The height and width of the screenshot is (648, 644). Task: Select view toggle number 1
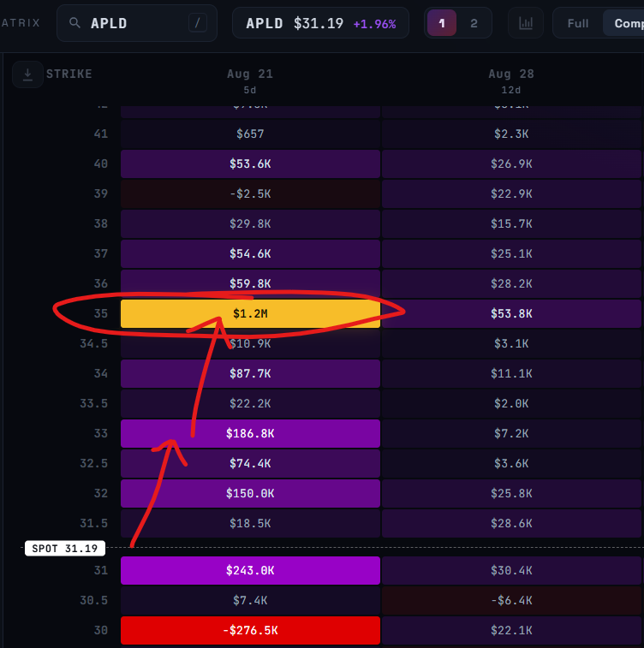[x=442, y=23]
